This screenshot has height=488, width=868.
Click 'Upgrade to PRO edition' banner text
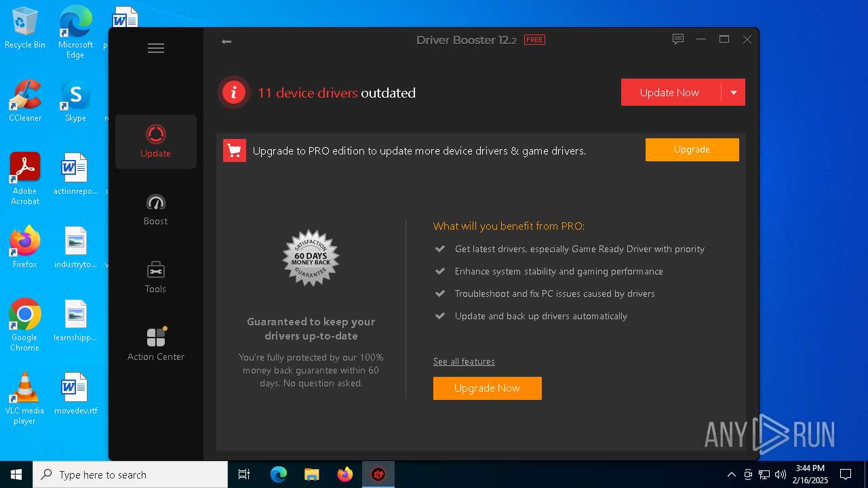[419, 150]
